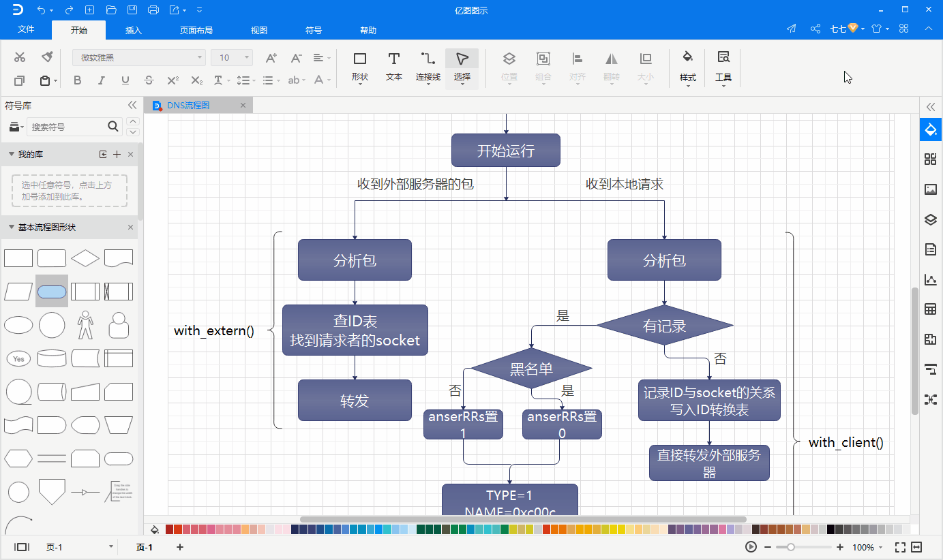Open the table panel icon in sidebar

coord(931,309)
